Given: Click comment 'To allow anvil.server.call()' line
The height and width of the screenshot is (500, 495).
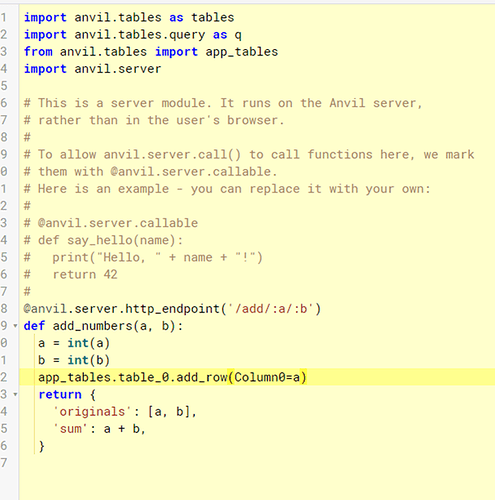Looking at the screenshot, I should pyautogui.click(x=249, y=155).
